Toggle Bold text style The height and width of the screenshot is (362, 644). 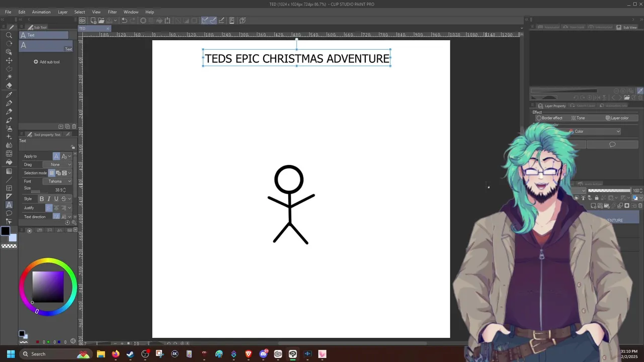click(42, 199)
